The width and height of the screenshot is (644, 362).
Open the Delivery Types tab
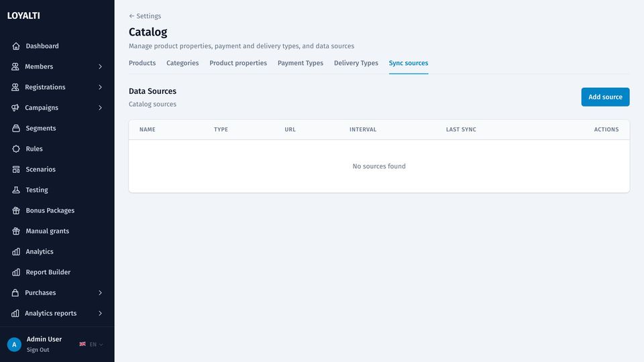(x=356, y=63)
